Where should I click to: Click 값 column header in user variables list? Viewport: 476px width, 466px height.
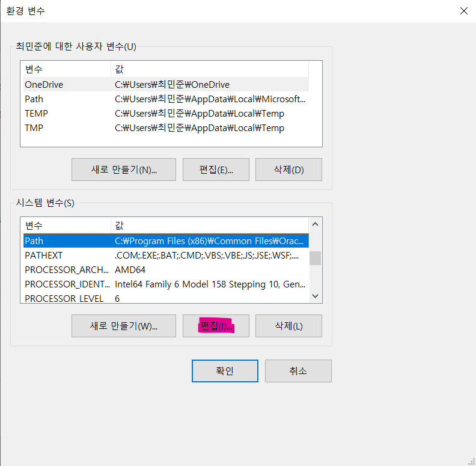tap(210, 69)
